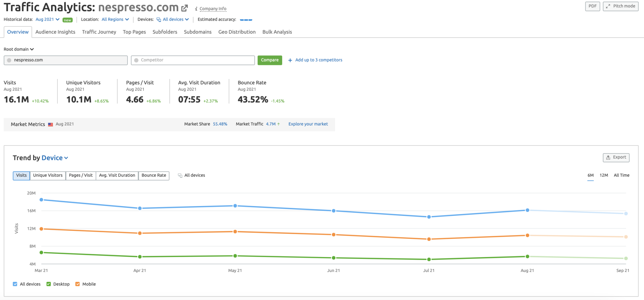The width and height of the screenshot is (644, 300).
Task: Open the All Regions location dropdown
Action: click(x=115, y=19)
